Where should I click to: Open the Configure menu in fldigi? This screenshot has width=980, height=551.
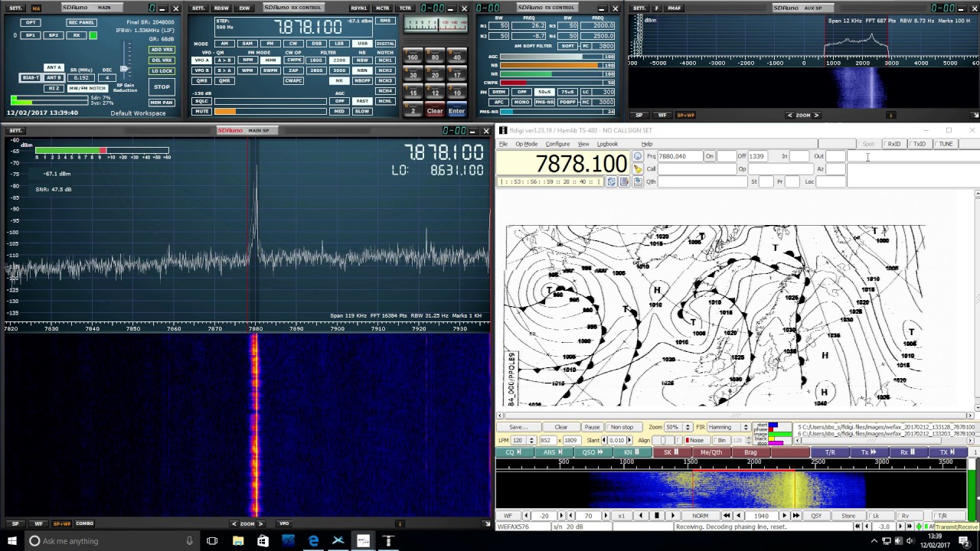557,144
